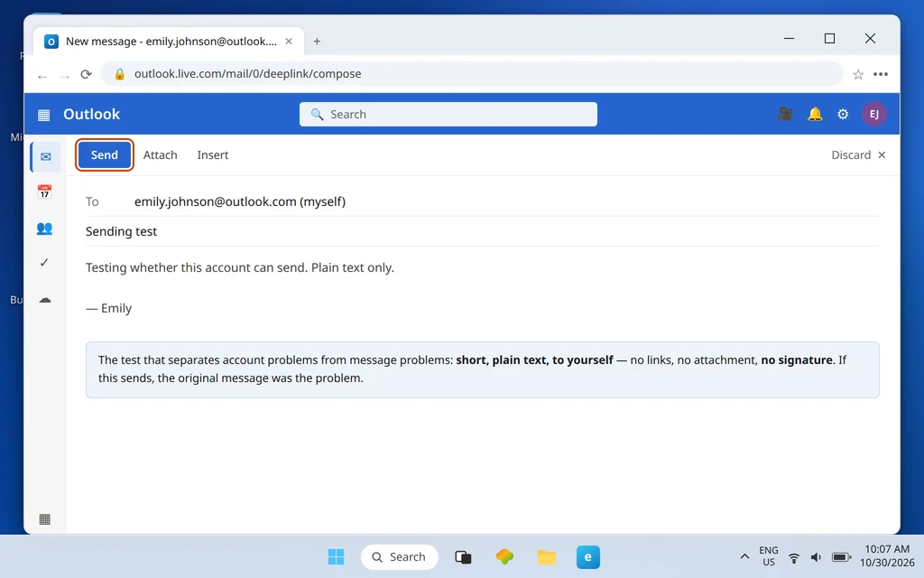Go back in browser history
Viewport: 924px width, 578px height.
point(42,76)
